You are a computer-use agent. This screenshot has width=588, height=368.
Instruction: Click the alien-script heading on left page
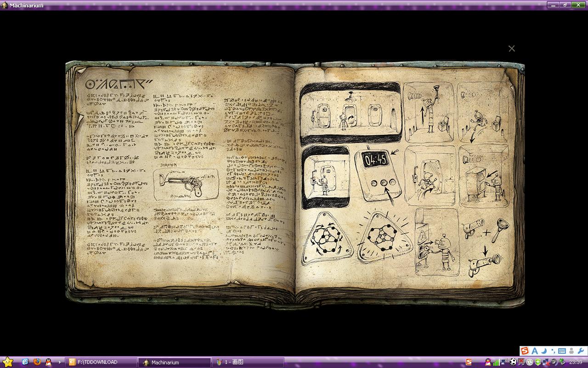(119, 85)
